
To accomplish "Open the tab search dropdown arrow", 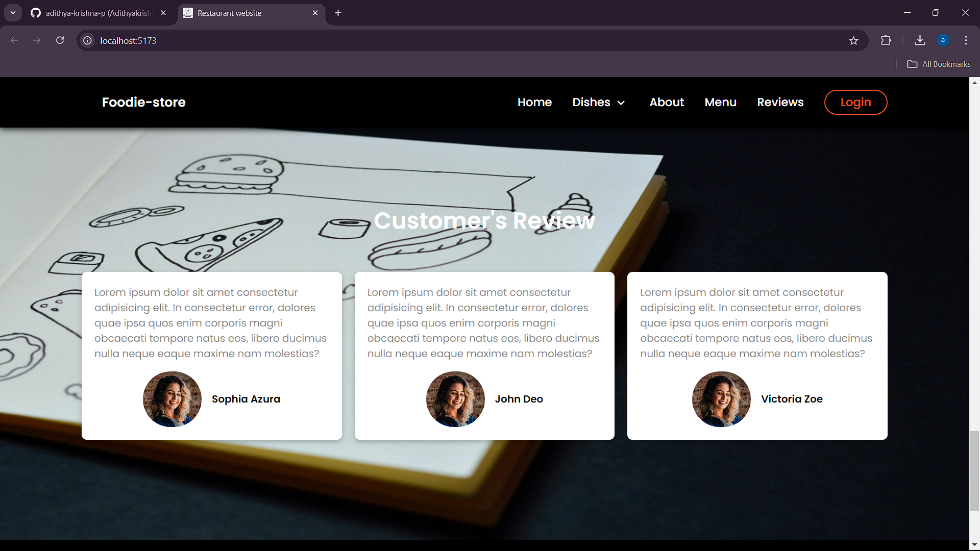I will [x=13, y=13].
